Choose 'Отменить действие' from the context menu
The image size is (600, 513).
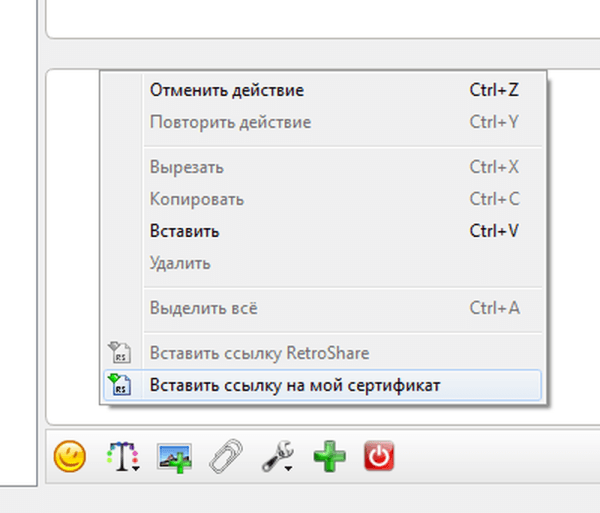226,90
